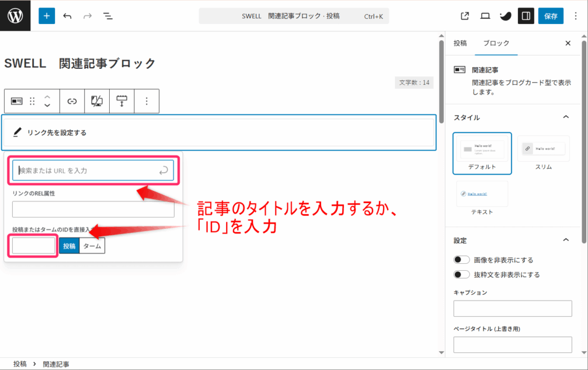Click the 投稿 breadcrumb at bottom

[x=20, y=364]
